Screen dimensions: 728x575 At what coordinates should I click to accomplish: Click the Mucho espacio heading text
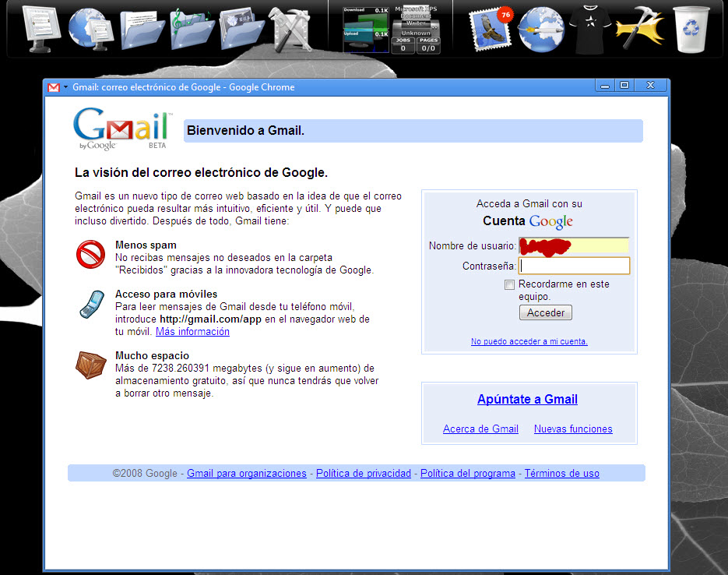click(x=153, y=355)
